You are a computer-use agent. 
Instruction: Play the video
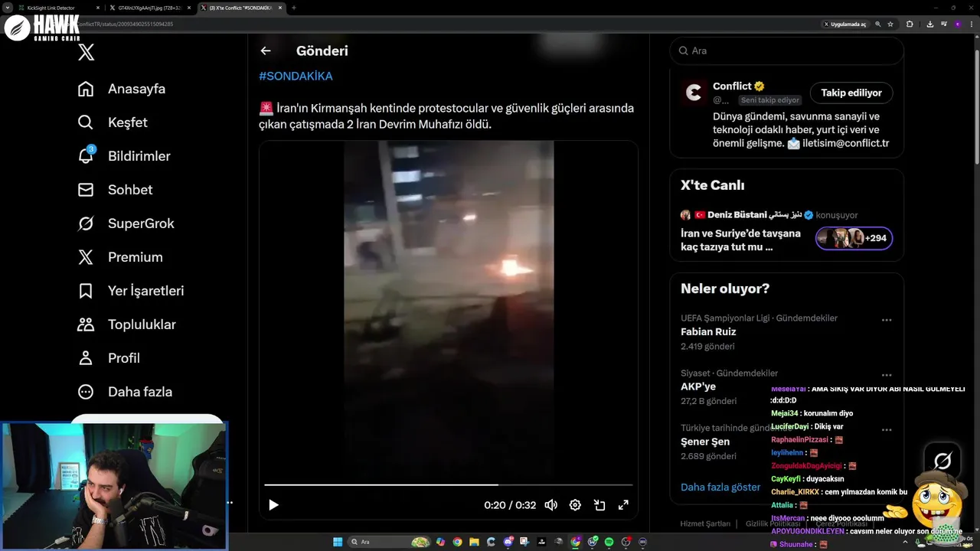coord(273,505)
